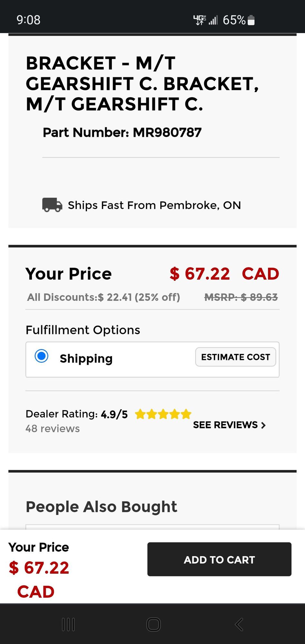Tap the Fulfillment Options label
Image resolution: width=305 pixels, height=644 pixels.
83,330
